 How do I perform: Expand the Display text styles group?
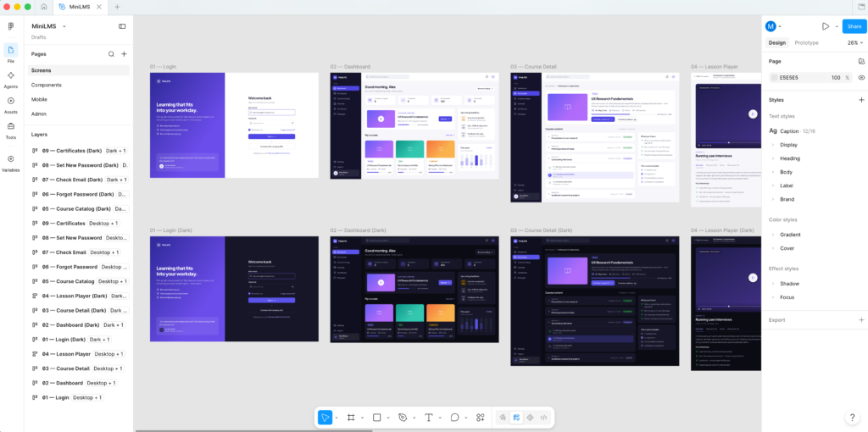click(x=788, y=145)
